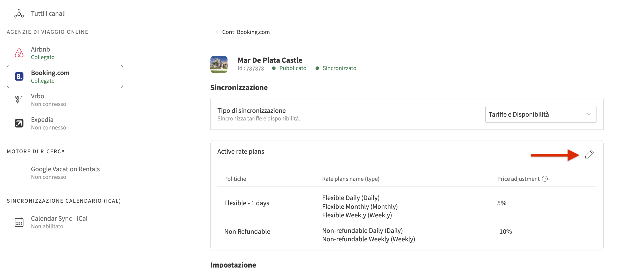Click the Booking.com B logo icon
The width and height of the screenshot is (644, 268).
coord(19,76)
